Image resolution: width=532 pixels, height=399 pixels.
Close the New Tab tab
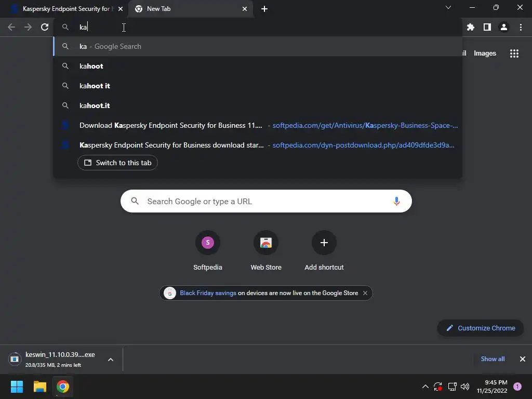245,9
